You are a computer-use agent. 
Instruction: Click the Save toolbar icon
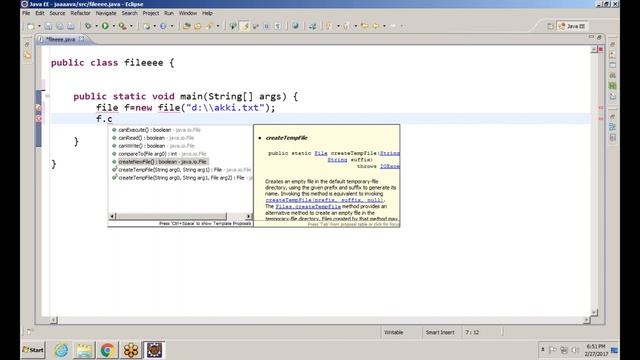[48, 26]
